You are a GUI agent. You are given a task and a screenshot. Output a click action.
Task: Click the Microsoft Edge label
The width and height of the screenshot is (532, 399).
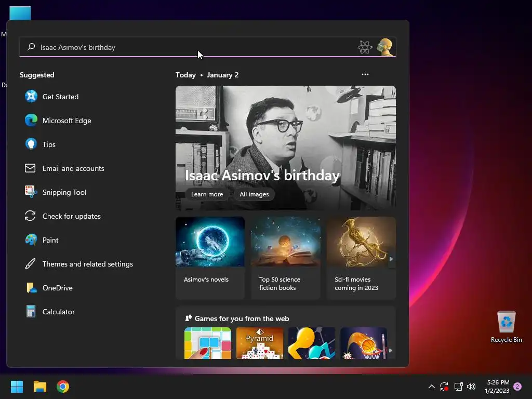[x=67, y=121]
